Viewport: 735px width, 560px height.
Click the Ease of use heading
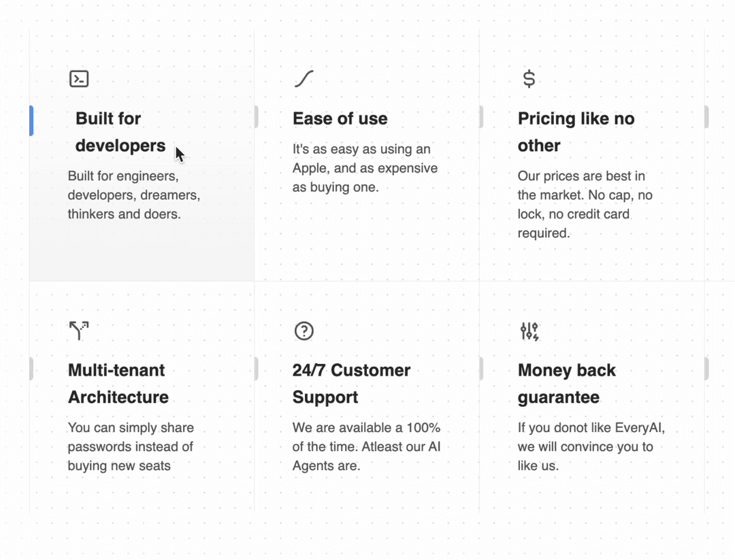[x=340, y=118]
